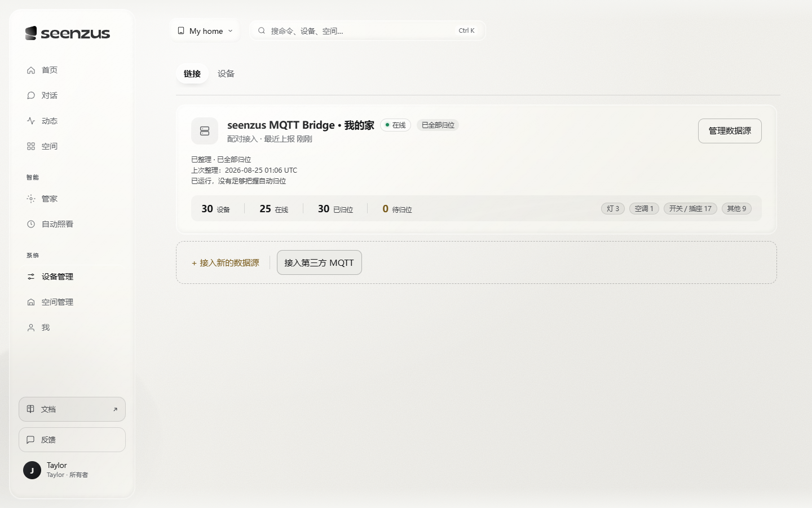The height and width of the screenshot is (508, 812).
Task: Click the Ctrl K shortcut badge
Action: 466,30
